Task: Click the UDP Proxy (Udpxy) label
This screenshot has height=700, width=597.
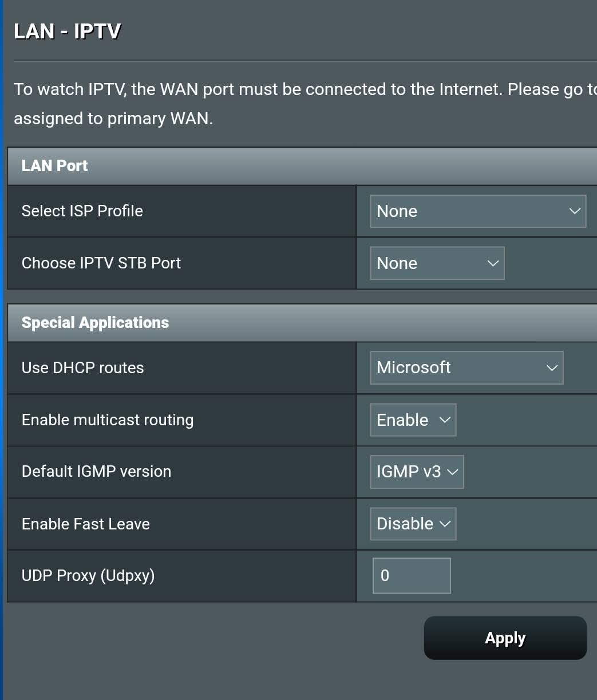Action: [x=88, y=576]
